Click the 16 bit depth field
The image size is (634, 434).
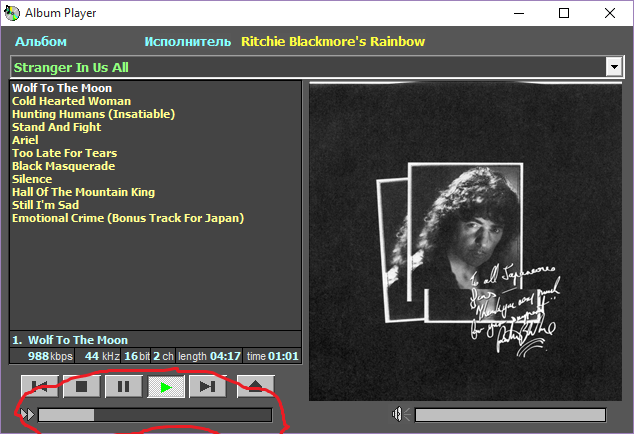136,356
